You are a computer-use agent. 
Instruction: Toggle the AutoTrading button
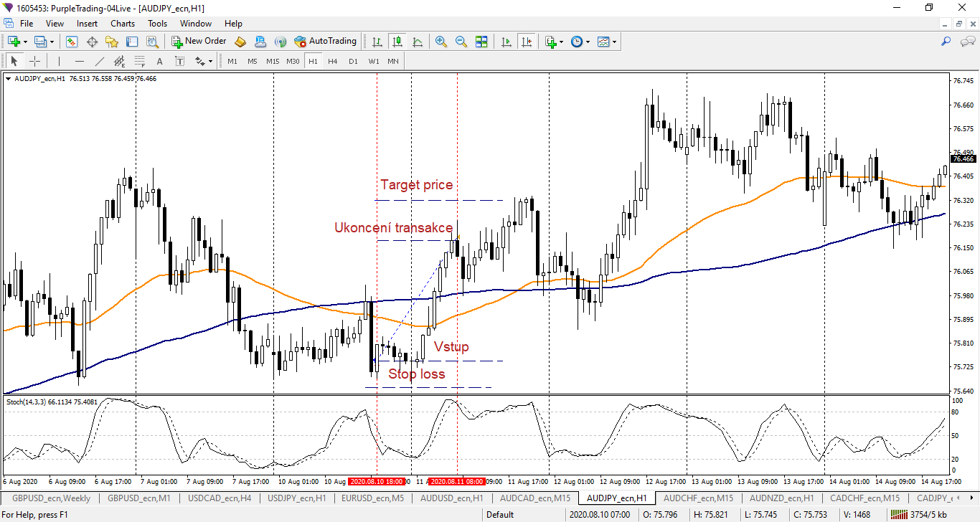[x=325, y=42]
